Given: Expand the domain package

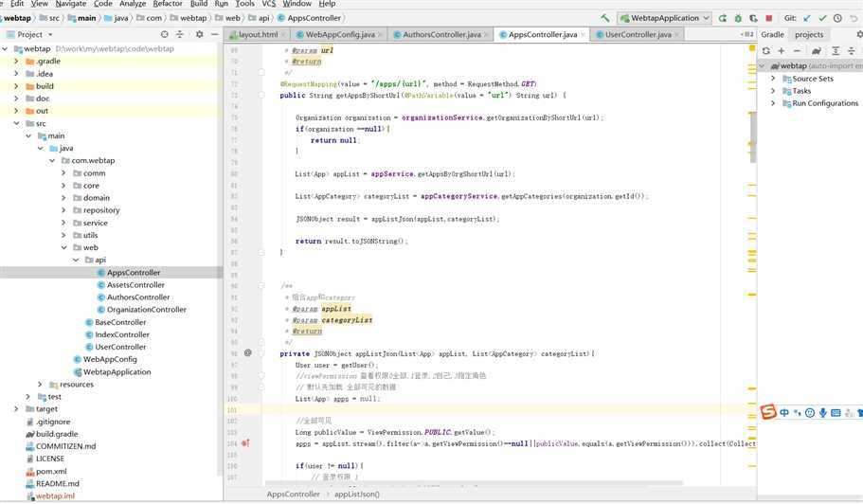Looking at the screenshot, I should pos(63,198).
